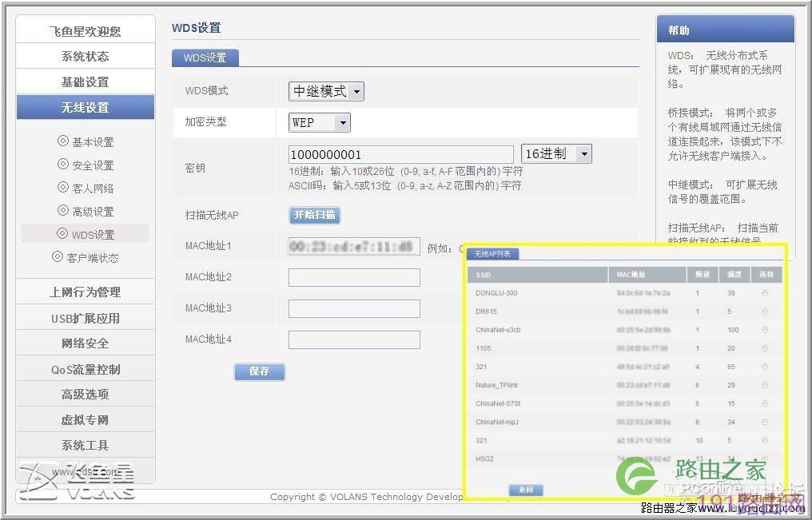Click the MAC地址3 input field
This screenshot has width=812, height=520.
(354, 309)
